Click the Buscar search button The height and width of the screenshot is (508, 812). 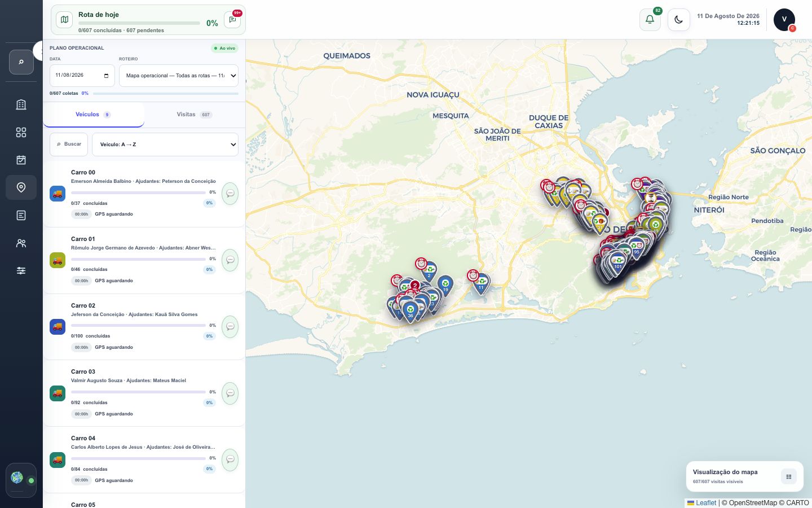click(69, 144)
